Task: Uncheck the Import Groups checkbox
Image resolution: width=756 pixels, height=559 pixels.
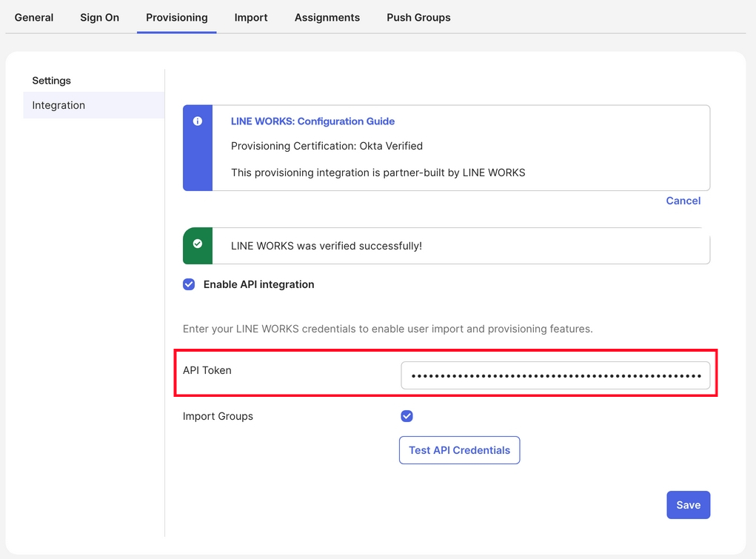Action: click(x=407, y=416)
